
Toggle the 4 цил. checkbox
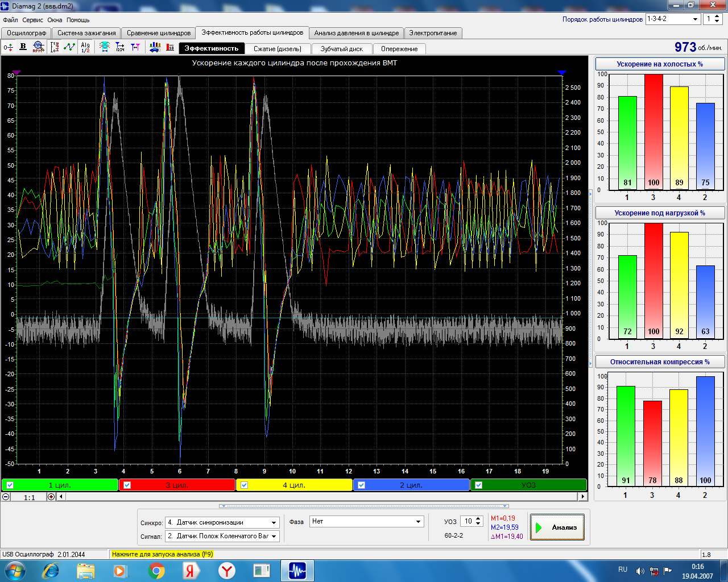(245, 485)
